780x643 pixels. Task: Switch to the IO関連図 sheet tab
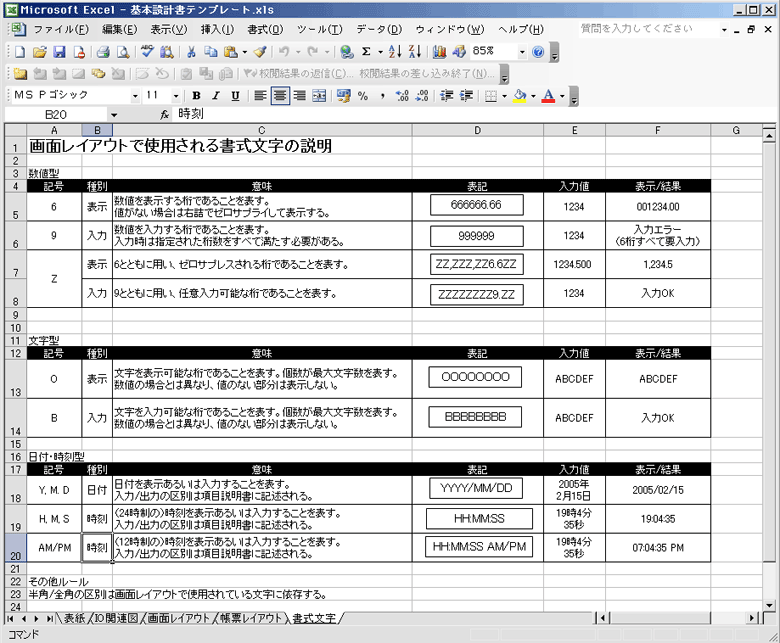click(116, 618)
